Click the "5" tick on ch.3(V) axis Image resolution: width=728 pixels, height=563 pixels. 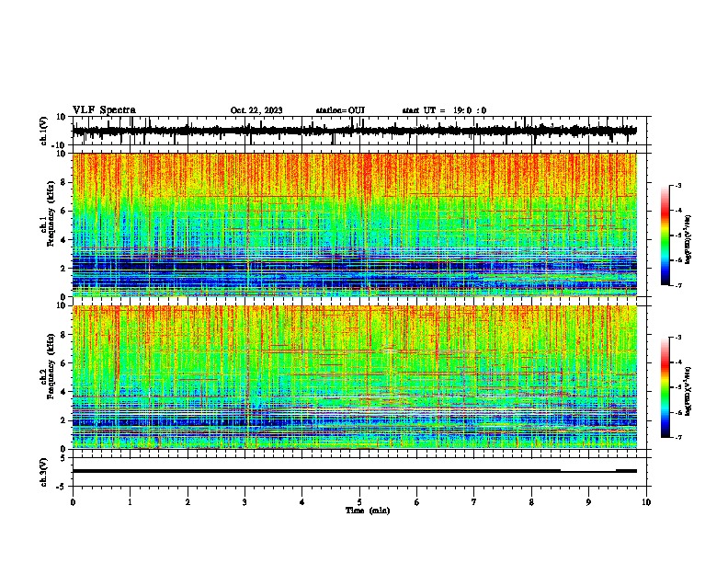point(64,458)
